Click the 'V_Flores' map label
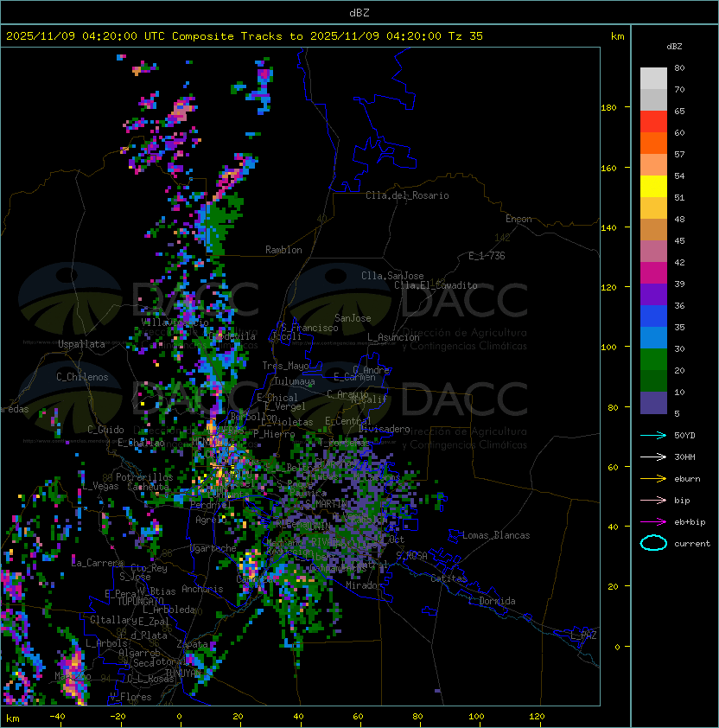Viewport: 719px width, 728px height. click(x=130, y=697)
